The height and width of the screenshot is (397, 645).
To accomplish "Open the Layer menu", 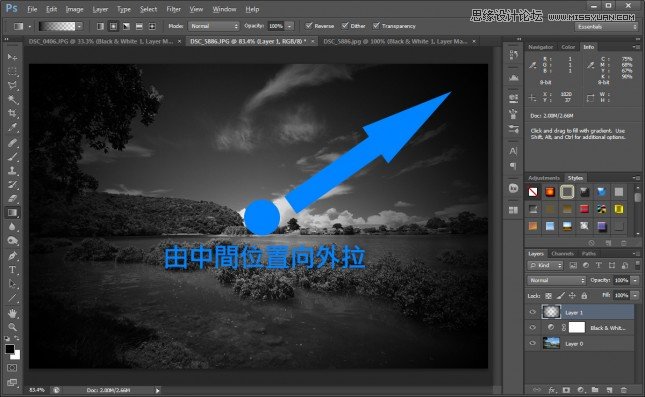I will 100,9.
